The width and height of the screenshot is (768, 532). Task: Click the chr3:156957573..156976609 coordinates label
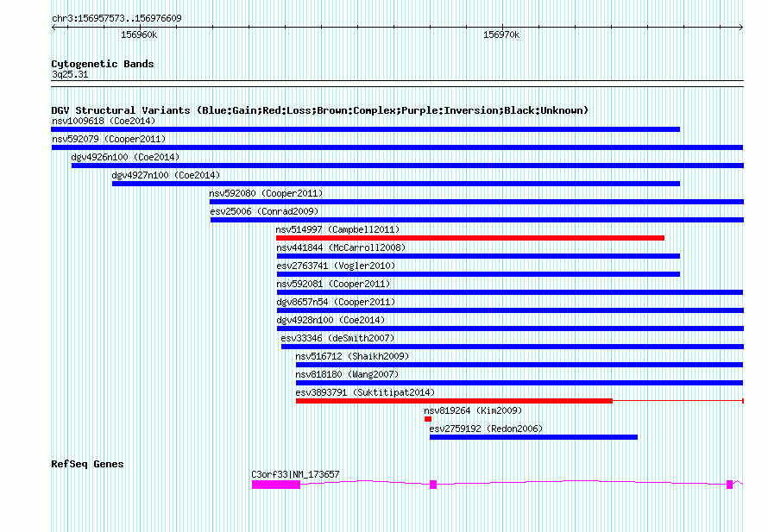point(116,18)
